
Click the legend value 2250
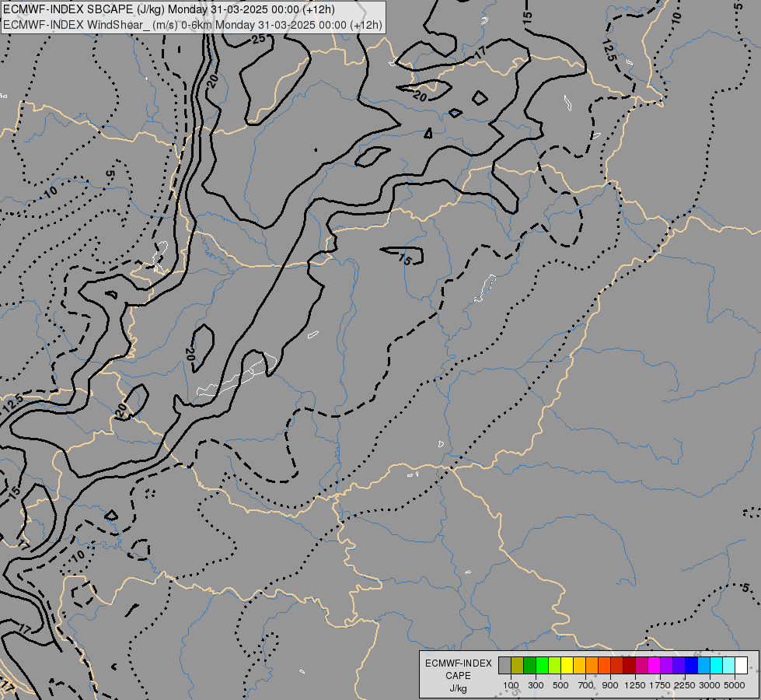(x=685, y=685)
